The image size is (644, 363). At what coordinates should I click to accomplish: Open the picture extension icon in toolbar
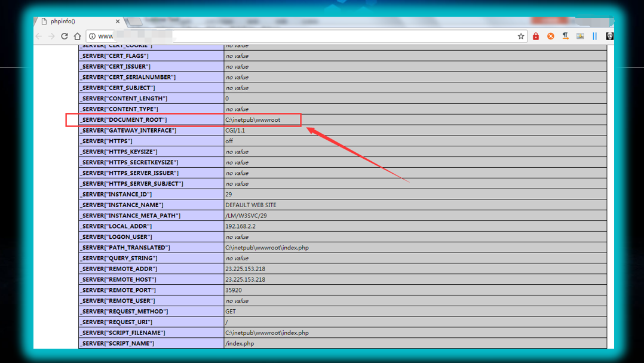tap(580, 36)
